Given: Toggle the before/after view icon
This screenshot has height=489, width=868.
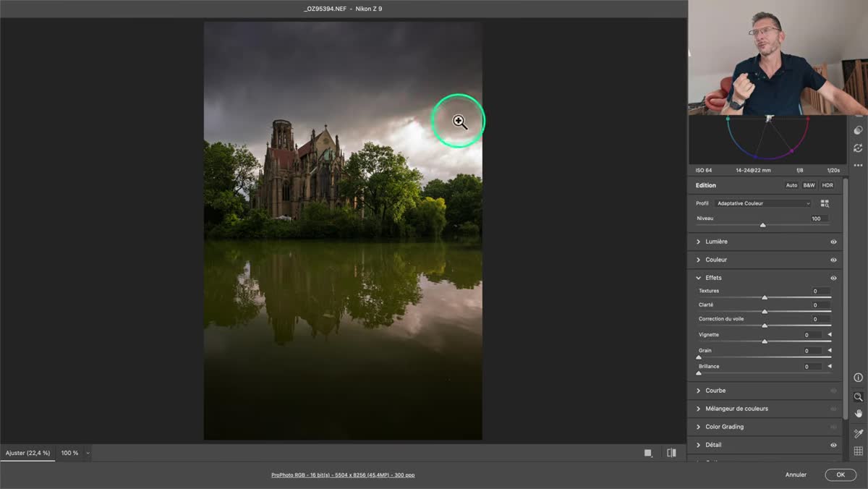Looking at the screenshot, I should (671, 453).
